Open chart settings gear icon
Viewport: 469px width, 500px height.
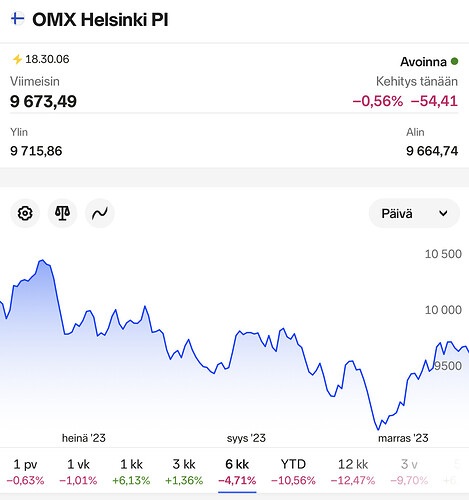coord(25,213)
